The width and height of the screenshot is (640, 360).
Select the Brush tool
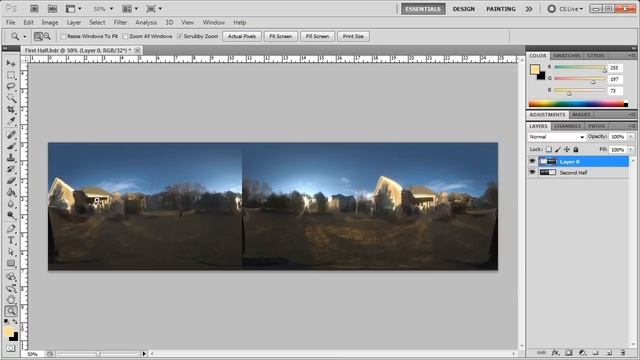click(11, 146)
